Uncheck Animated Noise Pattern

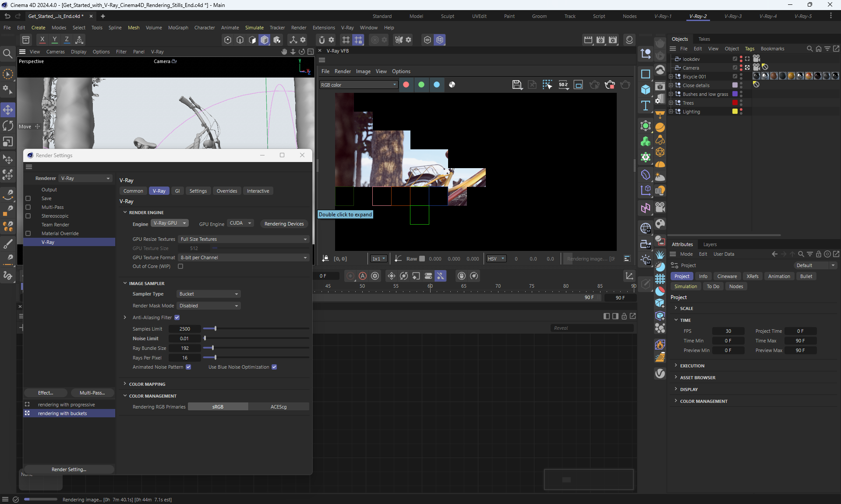pyautogui.click(x=188, y=367)
